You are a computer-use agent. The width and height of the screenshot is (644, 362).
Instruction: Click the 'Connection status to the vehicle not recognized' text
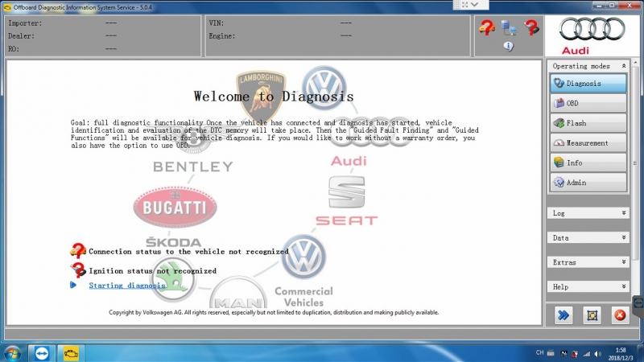coord(188,252)
